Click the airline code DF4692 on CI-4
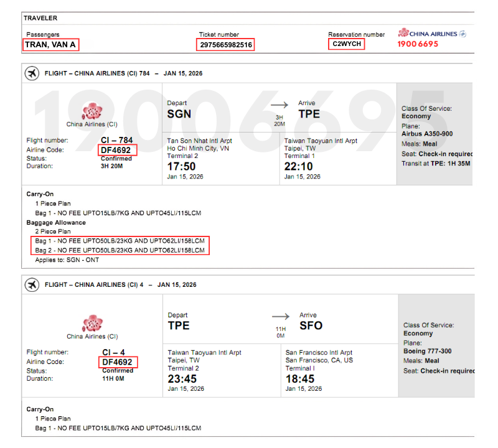The width and height of the screenshot is (498, 448). [x=118, y=362]
